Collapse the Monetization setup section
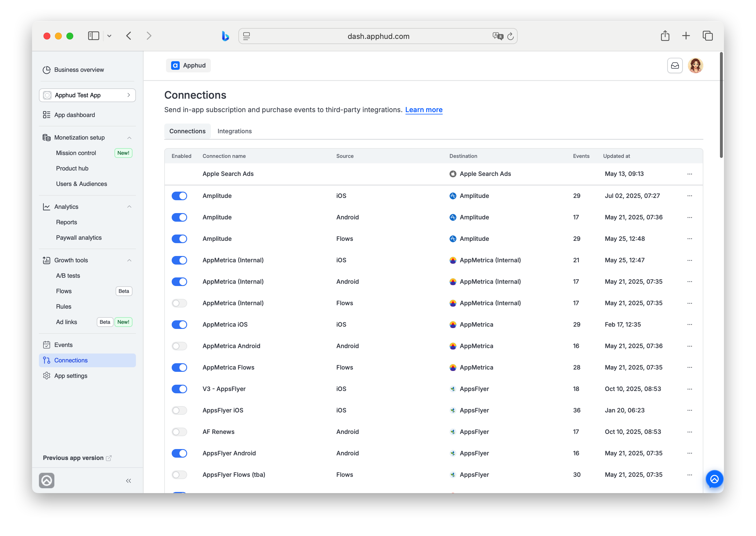The width and height of the screenshot is (756, 536). pos(129,138)
